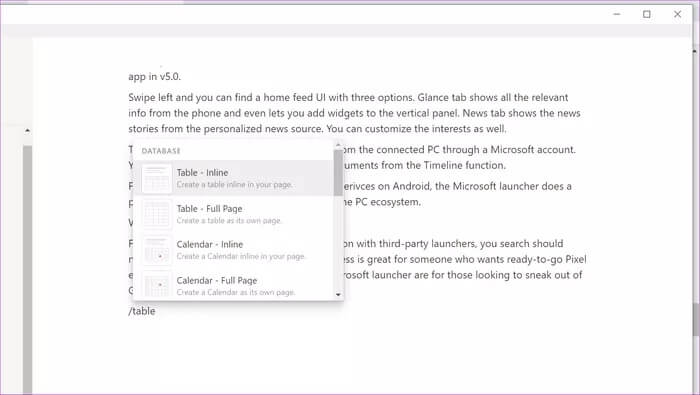700x395 pixels.
Task: Click the Calendar - Inline thumbnail icon
Action: pos(156,250)
